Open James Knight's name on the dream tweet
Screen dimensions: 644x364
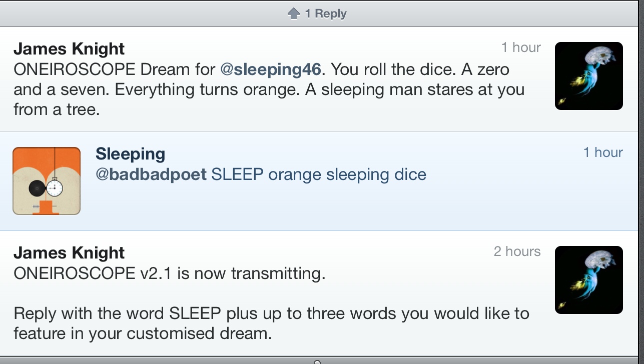click(69, 49)
